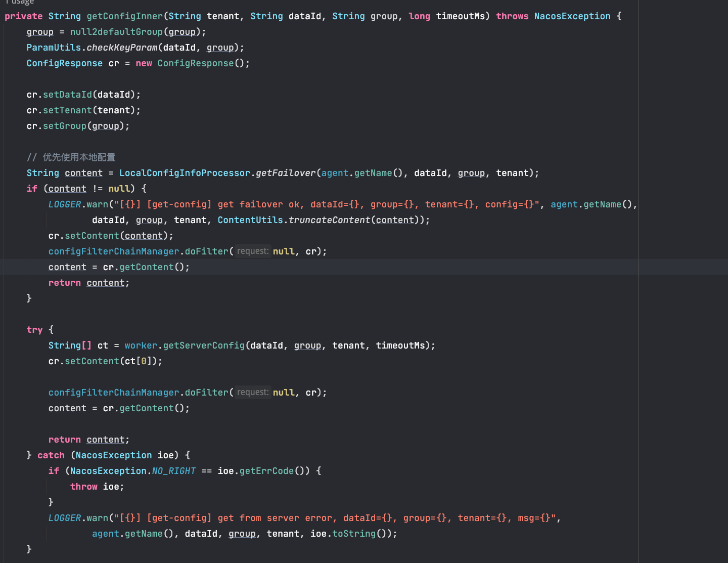
Task: Click the NO_RIGHT constant
Action: pyautogui.click(x=174, y=471)
